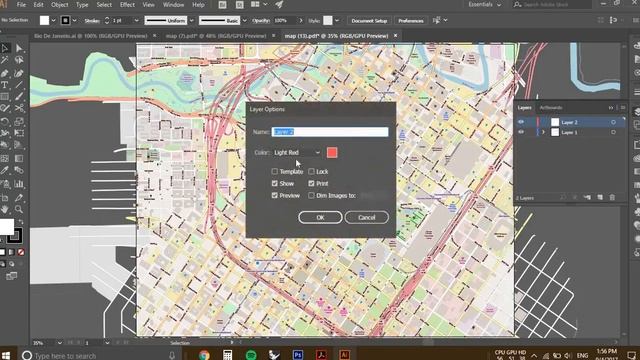The width and height of the screenshot is (640, 360).
Task: Open the Uniform width profile dropdown
Action: point(191,20)
